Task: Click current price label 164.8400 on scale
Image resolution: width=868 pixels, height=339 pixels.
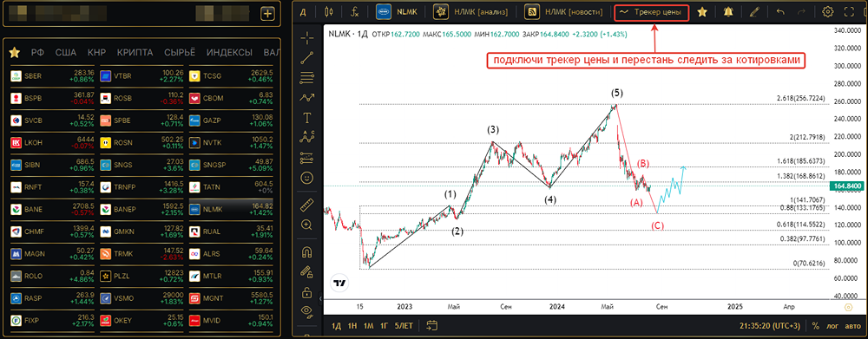Action: pos(848,187)
